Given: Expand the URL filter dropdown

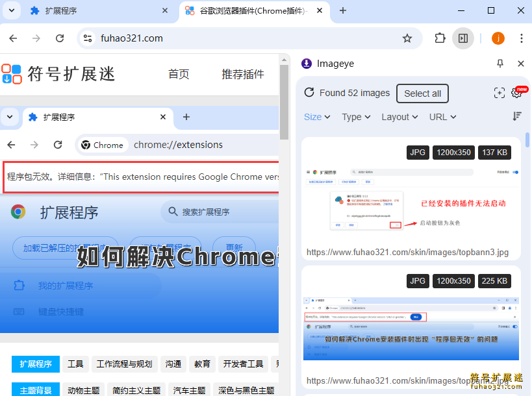Looking at the screenshot, I should [x=442, y=117].
